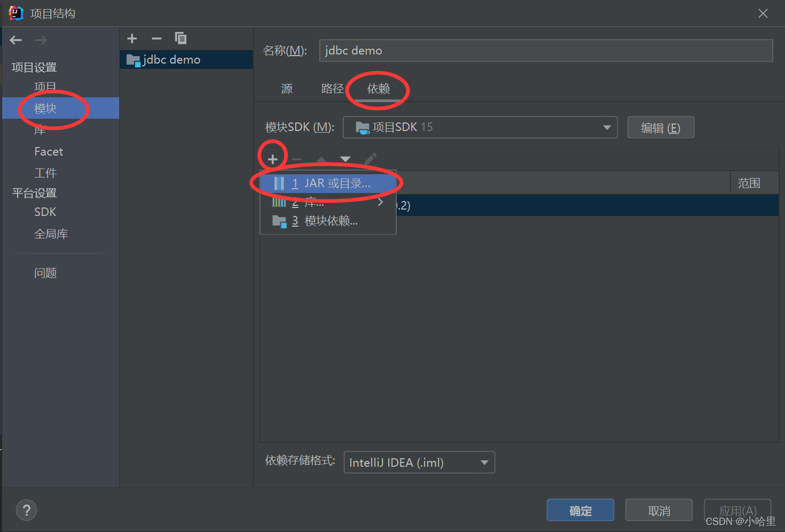Select 库 in the sidebar
This screenshot has height=532, width=785.
click(40, 130)
